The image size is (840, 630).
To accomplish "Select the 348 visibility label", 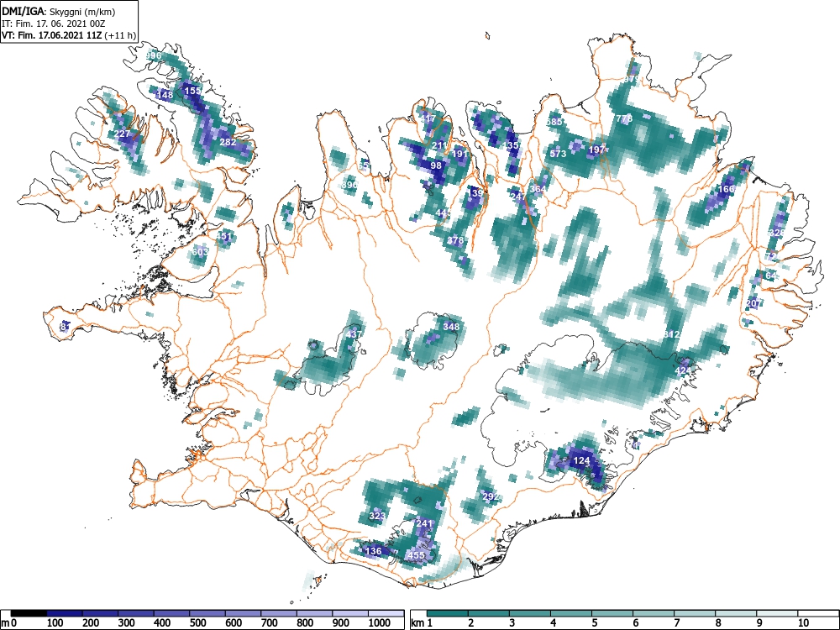I will [451, 326].
